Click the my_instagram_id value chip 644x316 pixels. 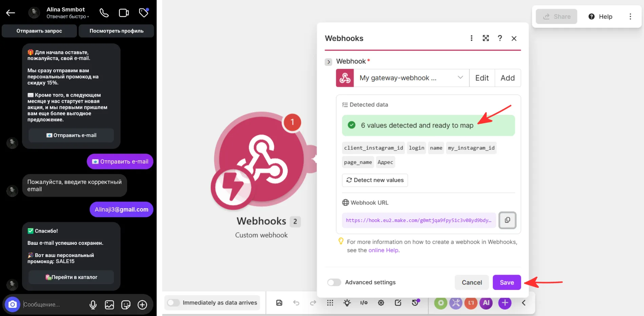pos(471,148)
